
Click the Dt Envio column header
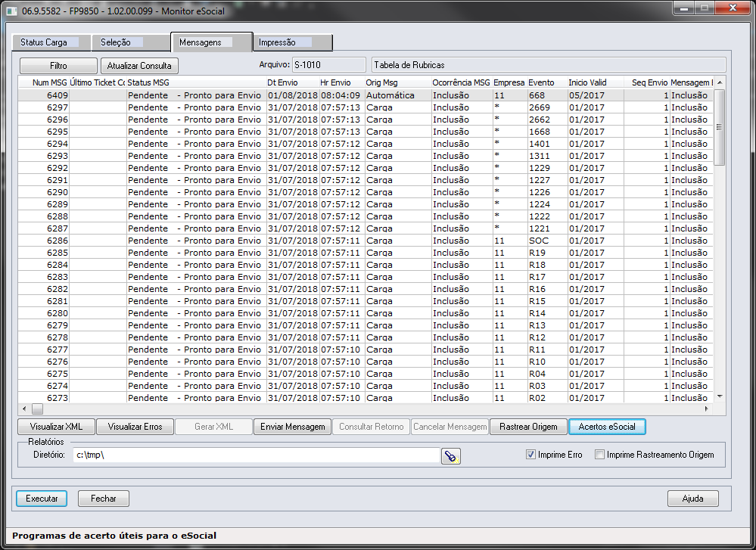(293, 82)
